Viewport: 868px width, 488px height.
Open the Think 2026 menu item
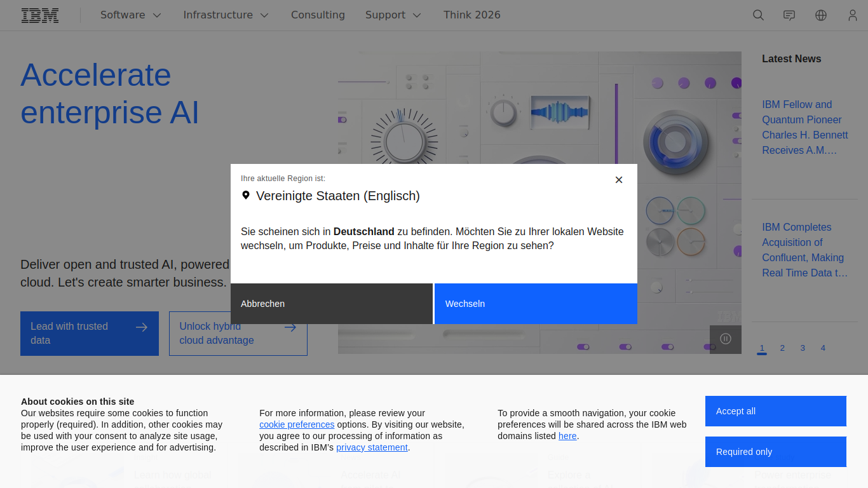pyautogui.click(x=472, y=15)
